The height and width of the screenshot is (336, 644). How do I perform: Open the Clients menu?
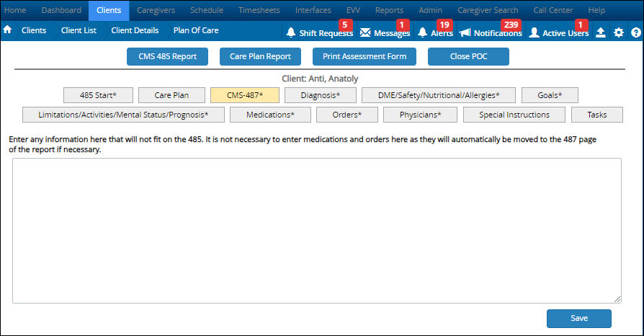(109, 10)
